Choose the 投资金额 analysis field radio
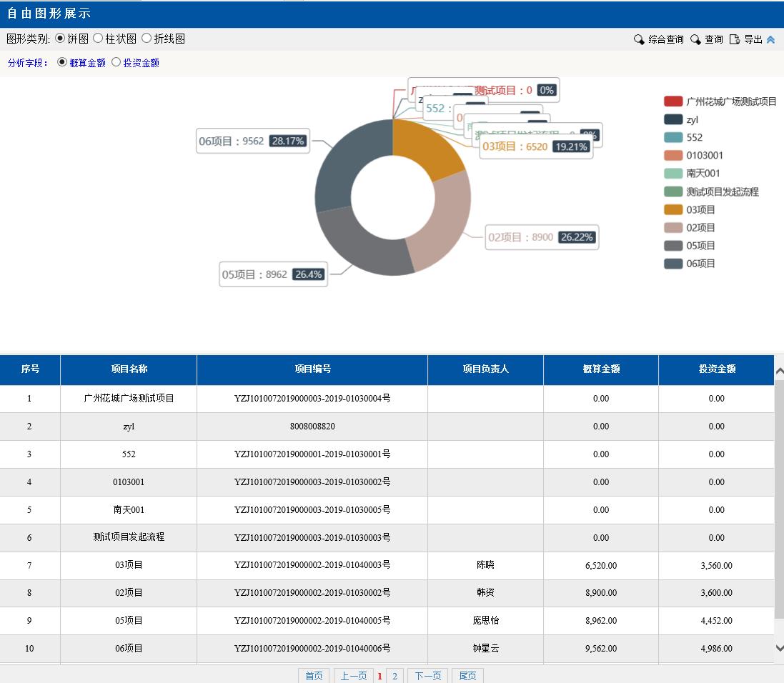 (x=116, y=63)
